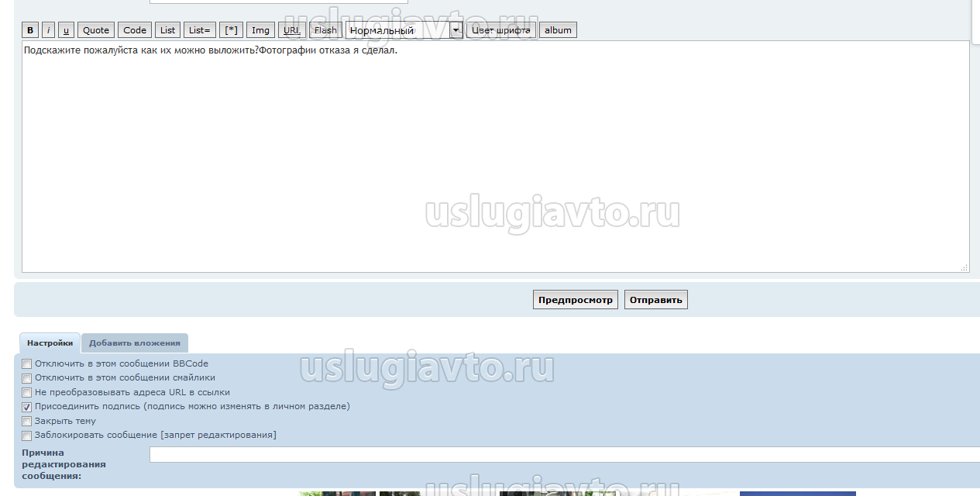Click the album button in toolbar
The height and width of the screenshot is (496, 980).
(x=558, y=30)
